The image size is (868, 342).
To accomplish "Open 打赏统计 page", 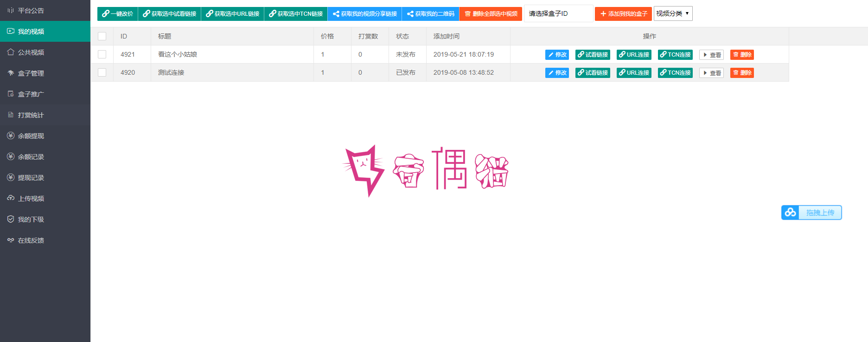I will click(x=45, y=115).
